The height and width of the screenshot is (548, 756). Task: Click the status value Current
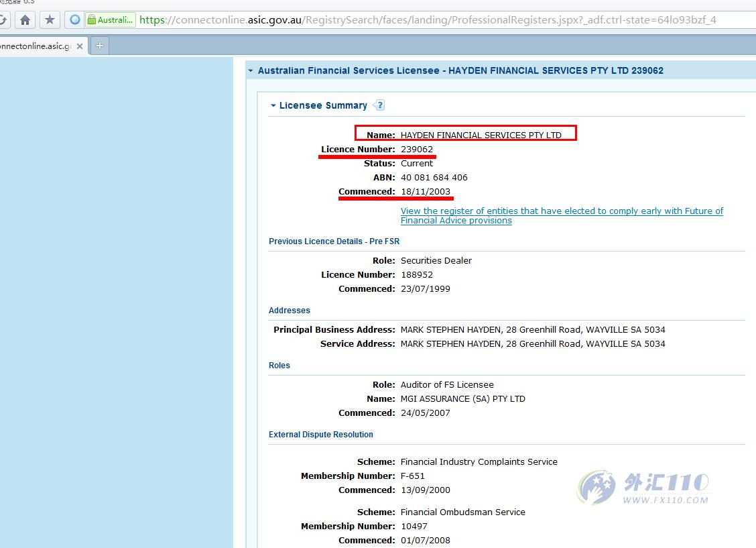click(417, 164)
